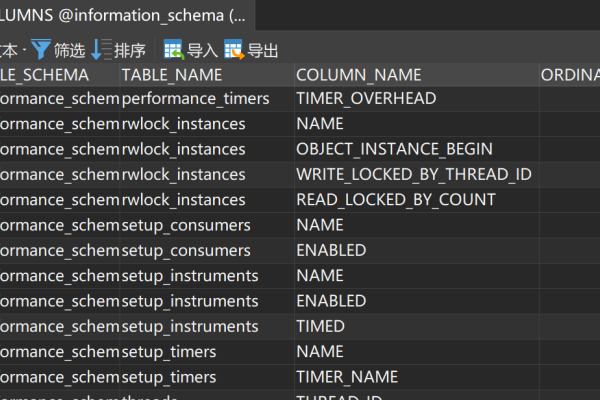Select the WRITE_LOCKED_BY_THREAD_ID cell
The image size is (600, 400).
[413, 174]
